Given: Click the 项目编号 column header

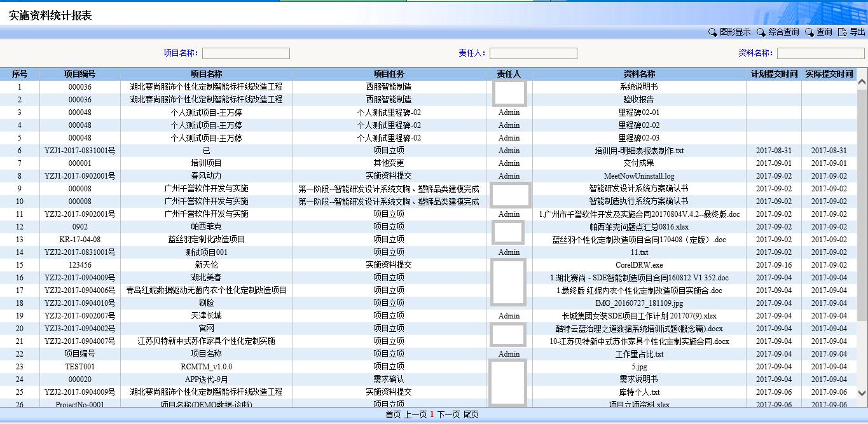Looking at the screenshot, I should [79, 74].
